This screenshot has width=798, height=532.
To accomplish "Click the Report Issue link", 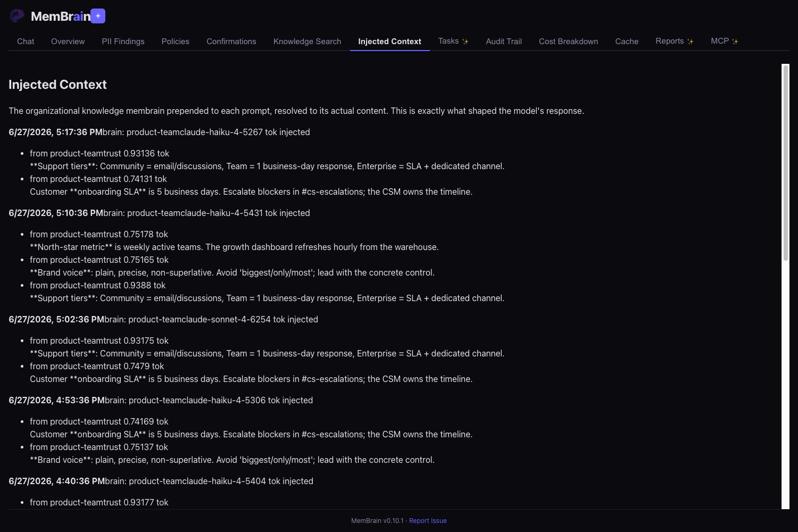I will point(428,521).
